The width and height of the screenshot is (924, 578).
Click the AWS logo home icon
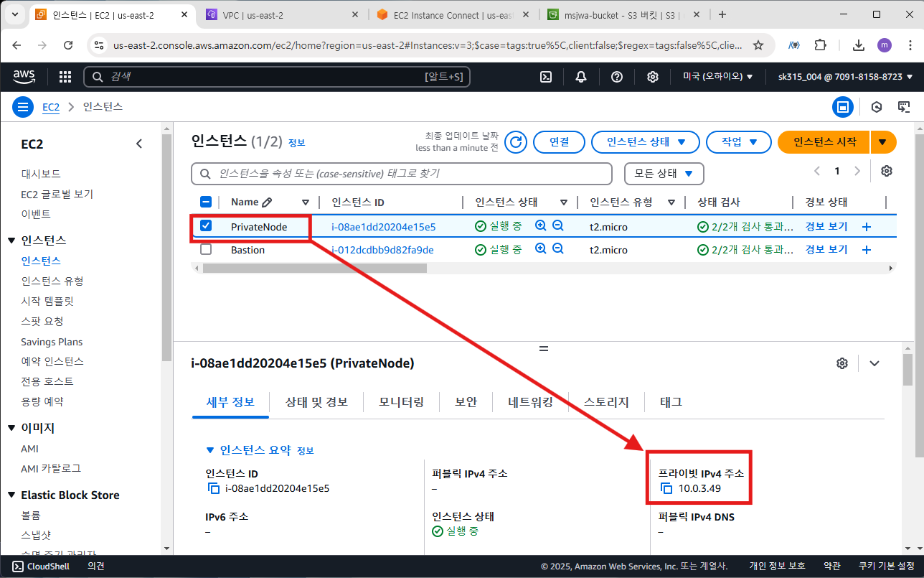click(x=24, y=77)
